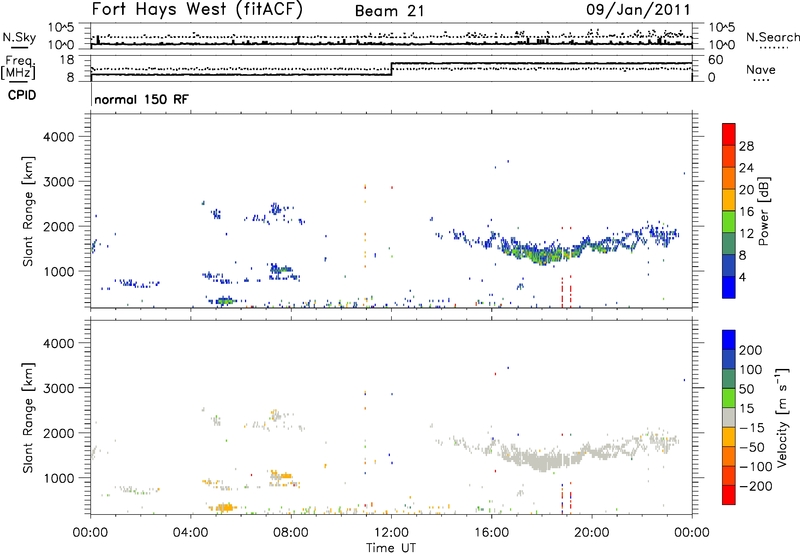
Task: Pick the yellow 16–20 dB Power color segment
Action: 729,200
